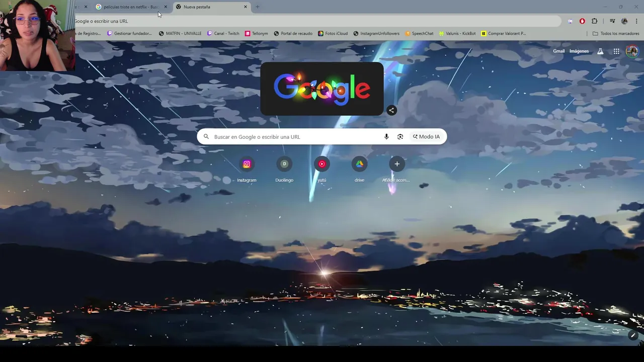Open the Extensions puzzle icon
Image resolution: width=644 pixels, height=362 pixels.
click(x=595, y=21)
